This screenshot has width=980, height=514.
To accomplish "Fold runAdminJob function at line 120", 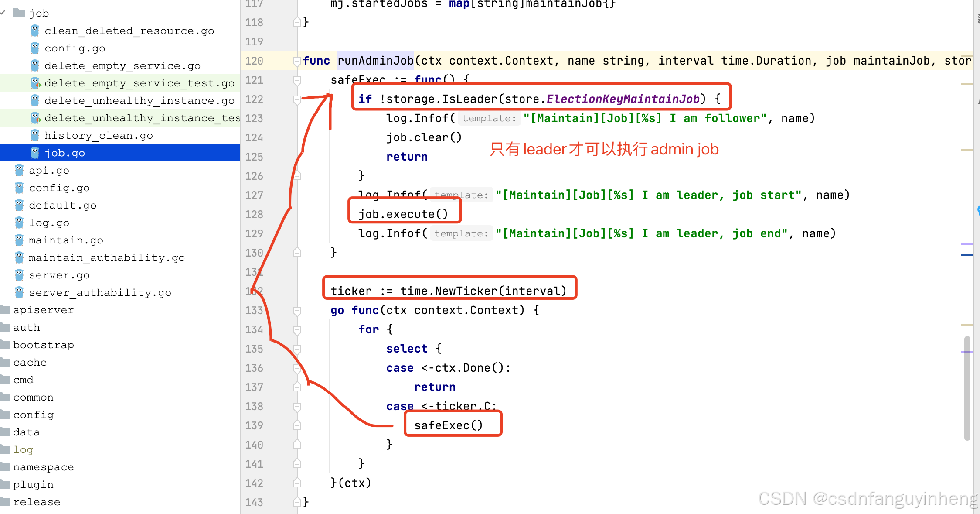I will click(x=297, y=61).
